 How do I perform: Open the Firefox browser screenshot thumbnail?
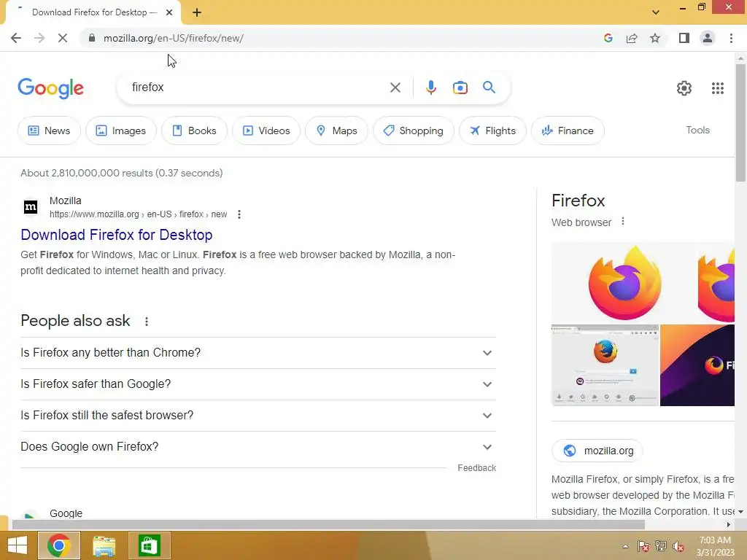pos(605,366)
